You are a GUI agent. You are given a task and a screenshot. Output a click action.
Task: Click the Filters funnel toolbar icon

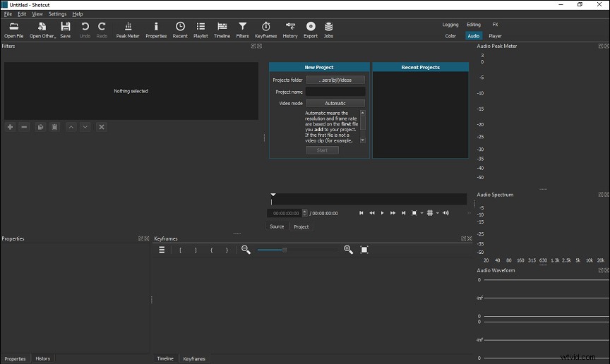242,30
